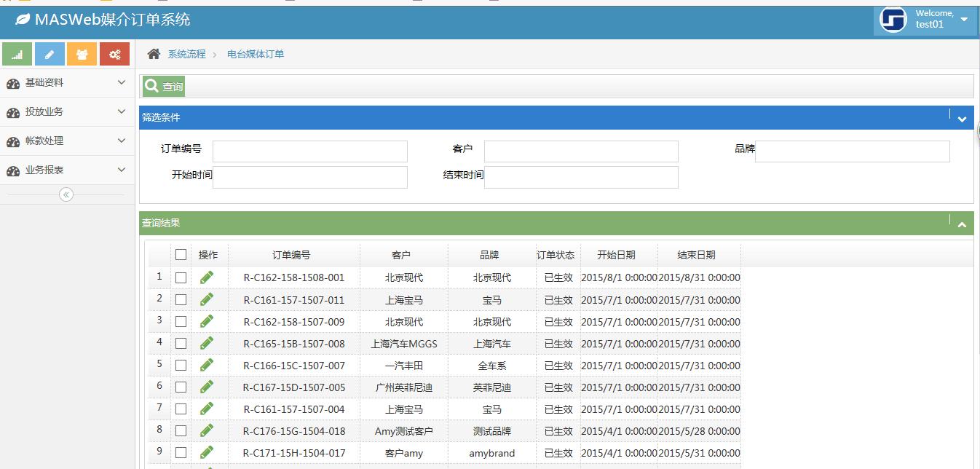The width and height of the screenshot is (980, 469).
Task: Click the user avatar icon
Action: click(893, 20)
